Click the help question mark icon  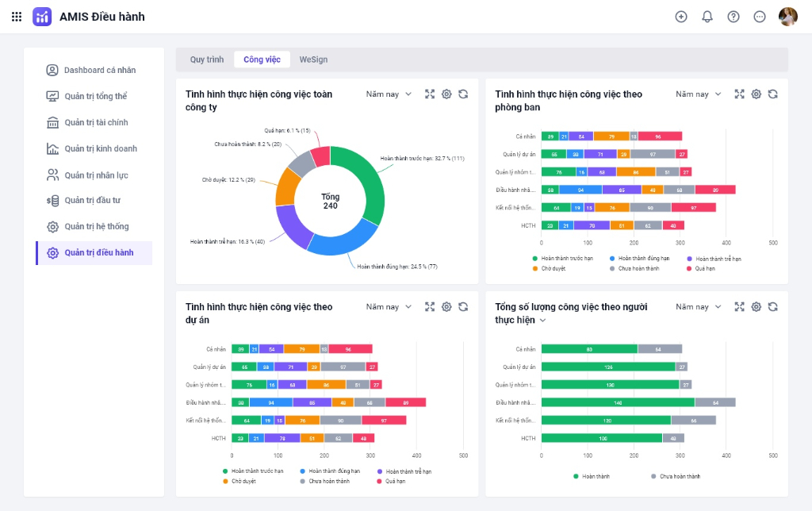[733, 17]
